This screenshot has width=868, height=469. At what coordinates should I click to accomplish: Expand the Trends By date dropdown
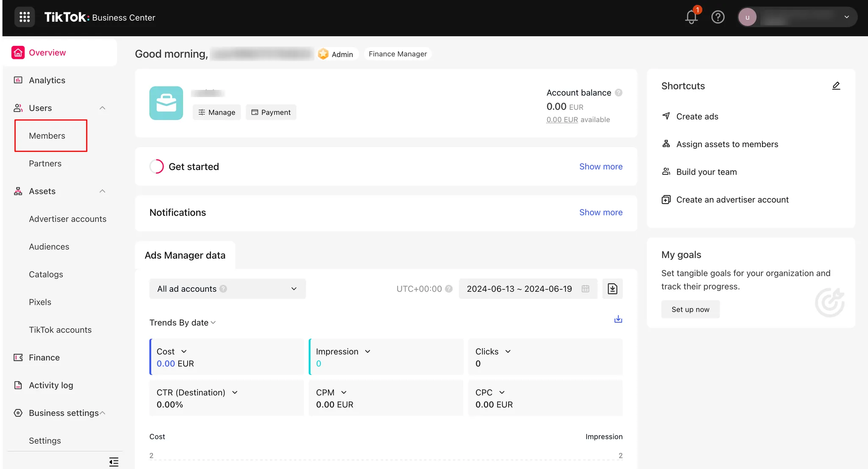tap(183, 323)
